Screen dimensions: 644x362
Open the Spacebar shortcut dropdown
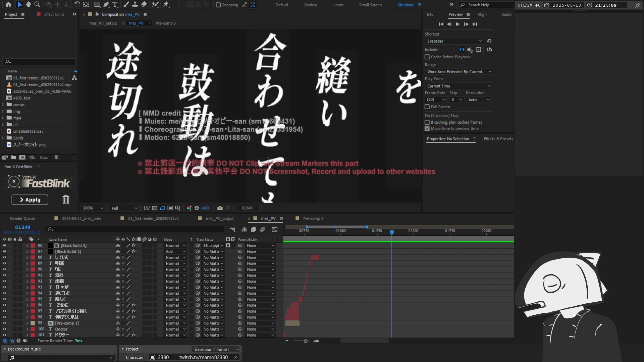coord(454,41)
